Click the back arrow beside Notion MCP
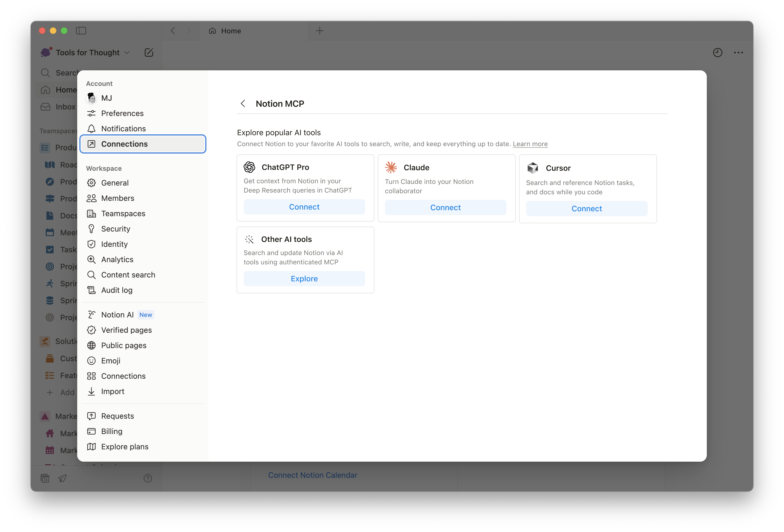The image size is (784, 532). 243,103
